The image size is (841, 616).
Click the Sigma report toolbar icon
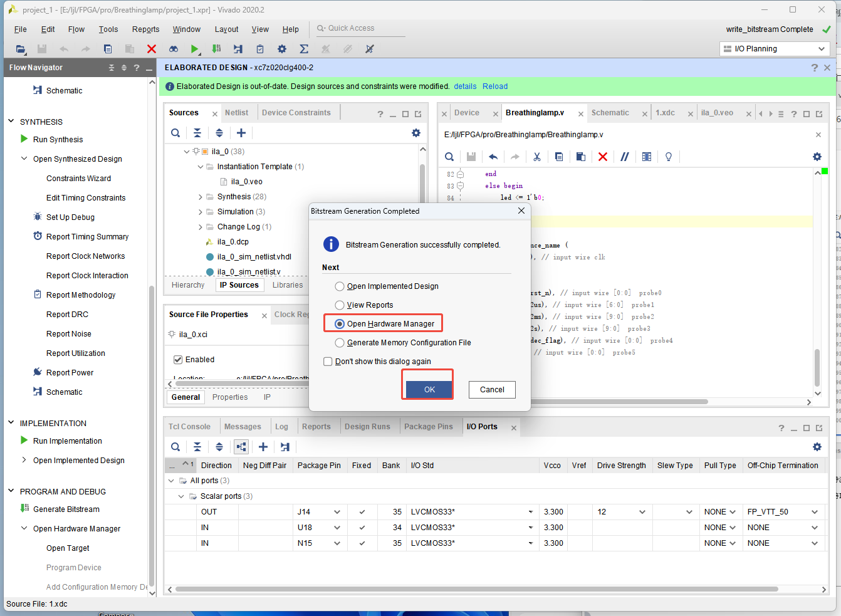304,49
